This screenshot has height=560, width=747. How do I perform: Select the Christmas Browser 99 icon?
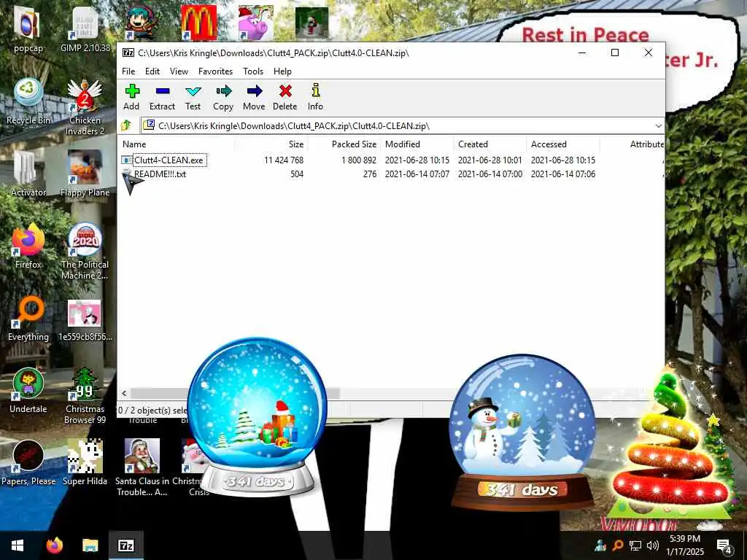tap(85, 396)
